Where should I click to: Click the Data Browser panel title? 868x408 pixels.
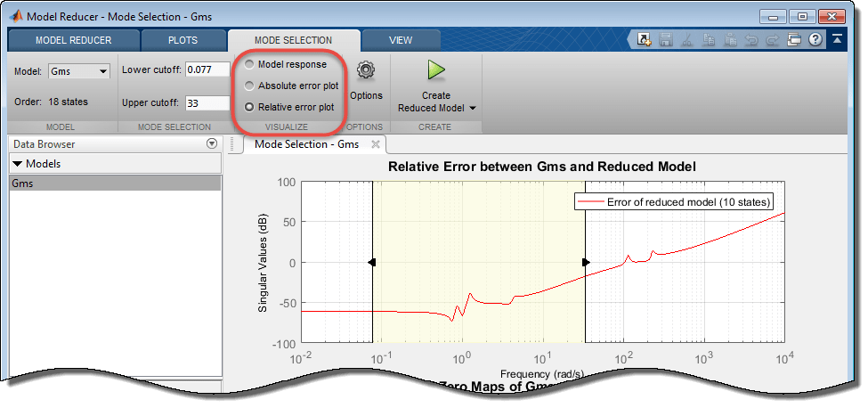pos(45,144)
